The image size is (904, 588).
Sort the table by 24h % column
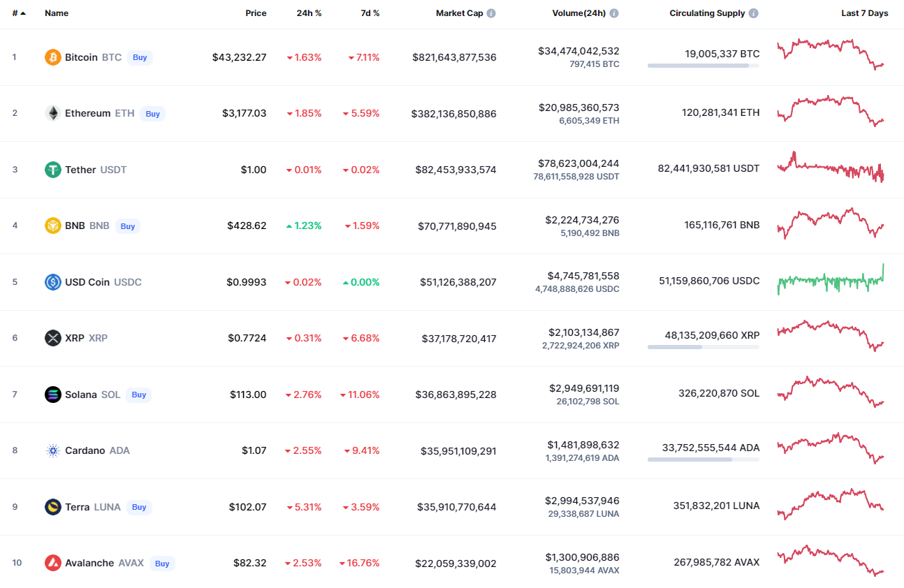[x=309, y=13]
